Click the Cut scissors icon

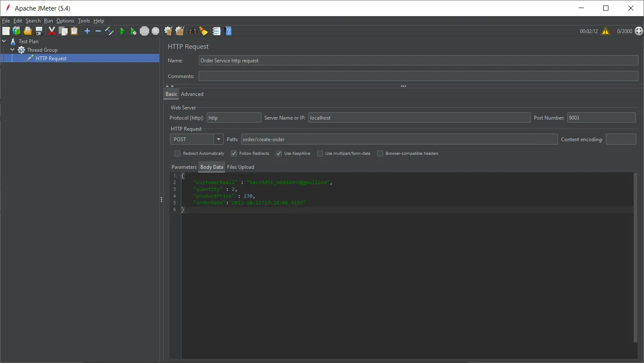click(x=52, y=31)
